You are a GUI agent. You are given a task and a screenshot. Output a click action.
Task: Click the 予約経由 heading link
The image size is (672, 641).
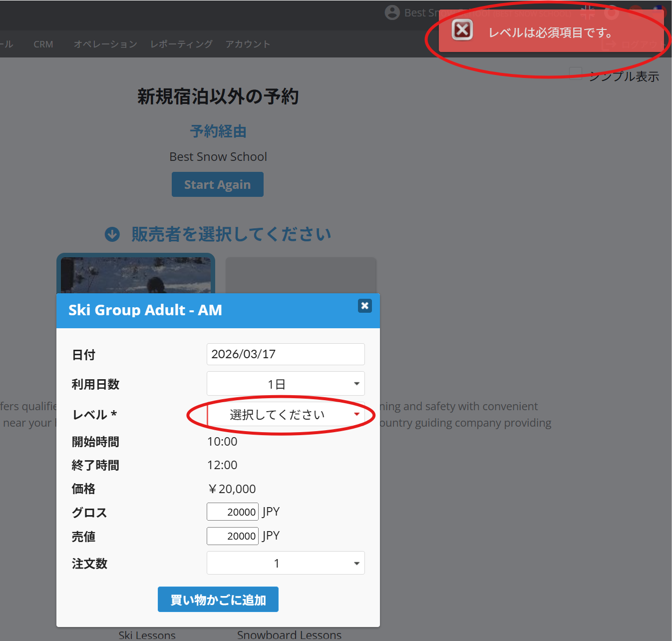coord(218,131)
